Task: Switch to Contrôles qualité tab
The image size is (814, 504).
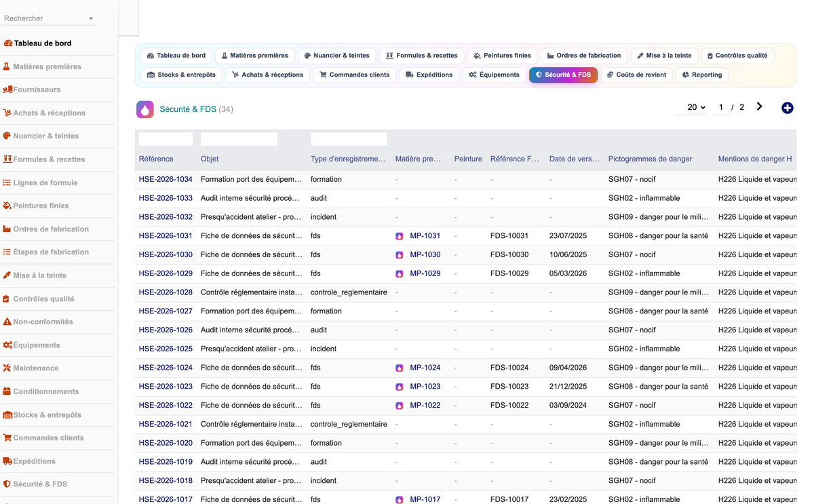Action: pyautogui.click(x=737, y=56)
